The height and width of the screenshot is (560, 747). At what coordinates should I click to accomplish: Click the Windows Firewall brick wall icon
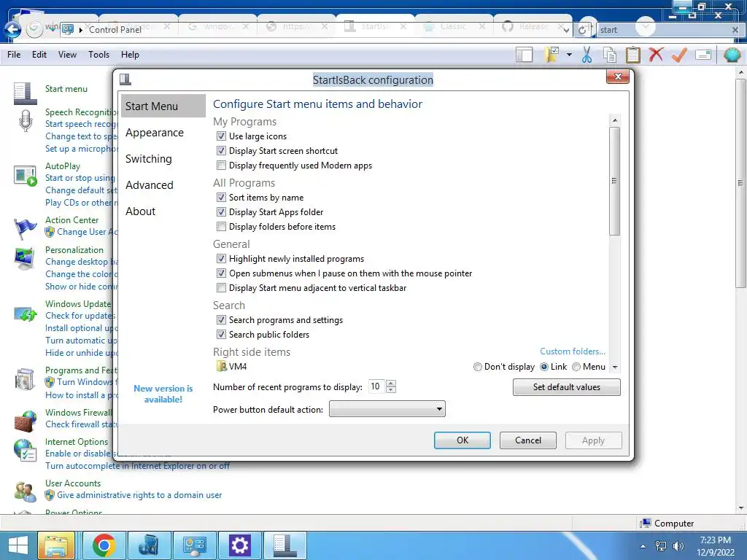coord(26,421)
